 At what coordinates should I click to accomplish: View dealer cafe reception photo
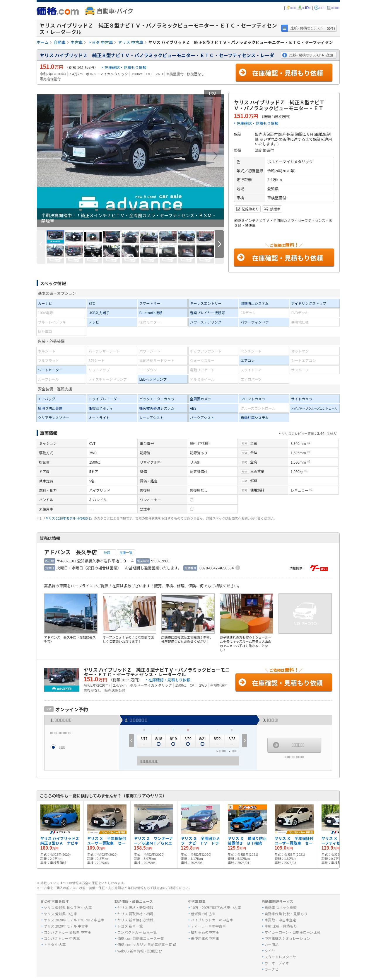click(x=129, y=613)
